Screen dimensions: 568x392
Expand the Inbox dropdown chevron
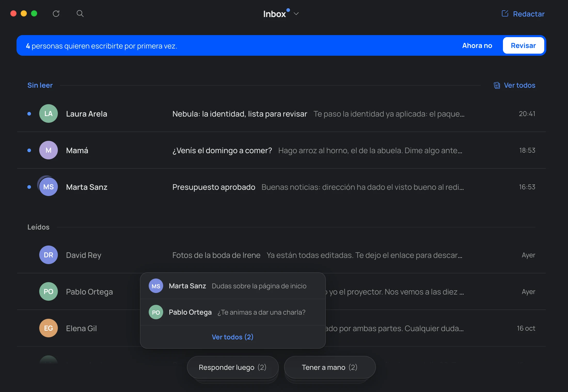pyautogui.click(x=296, y=14)
